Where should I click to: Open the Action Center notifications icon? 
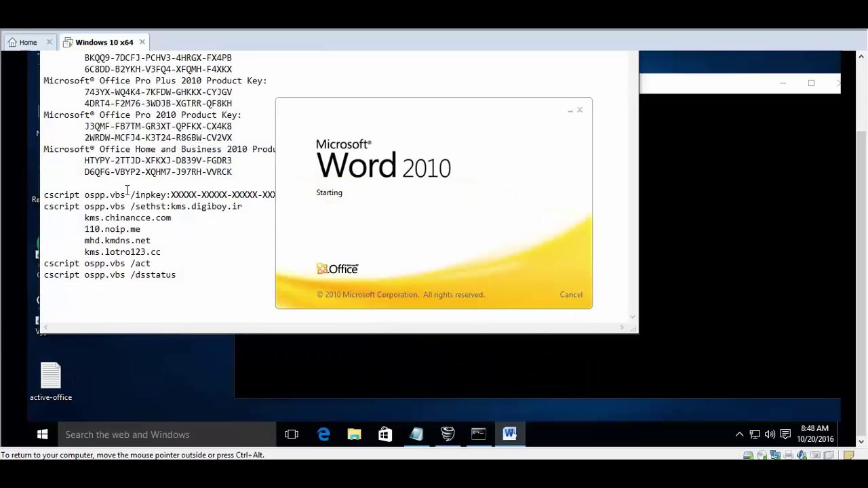click(785, 434)
